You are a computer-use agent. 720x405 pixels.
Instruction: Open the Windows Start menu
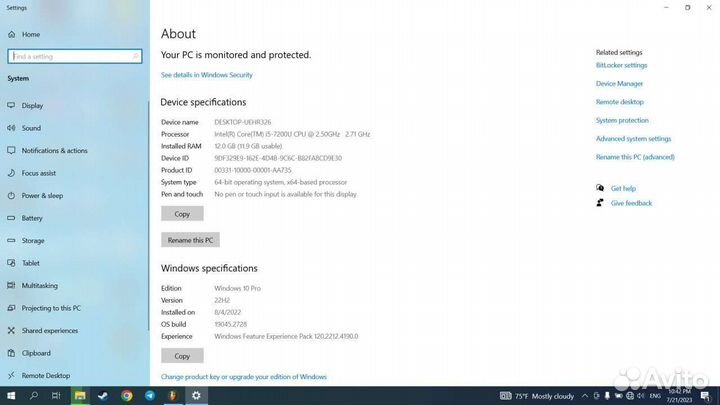tap(11, 396)
